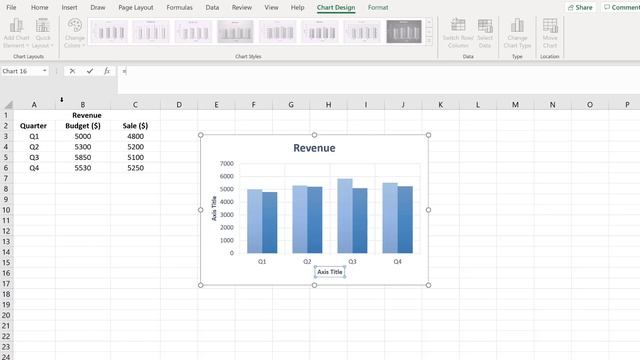
Task: Switch to the Page Layout tab
Action: [x=136, y=7]
